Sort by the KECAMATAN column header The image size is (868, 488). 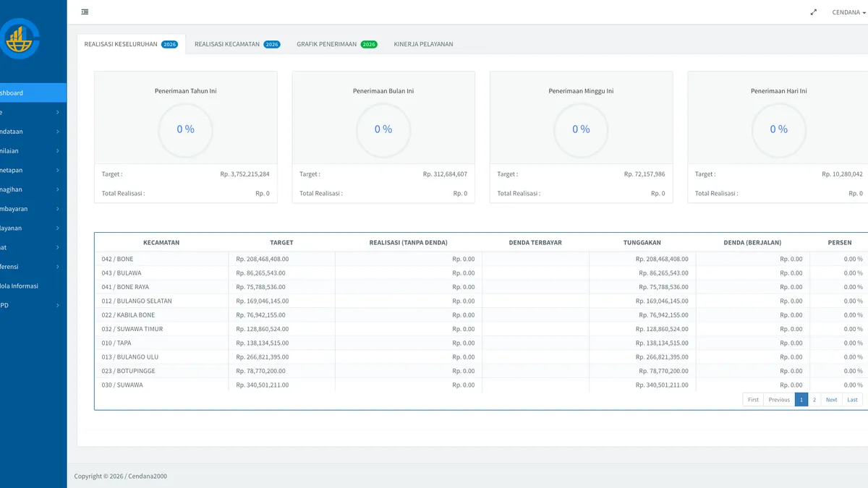161,243
